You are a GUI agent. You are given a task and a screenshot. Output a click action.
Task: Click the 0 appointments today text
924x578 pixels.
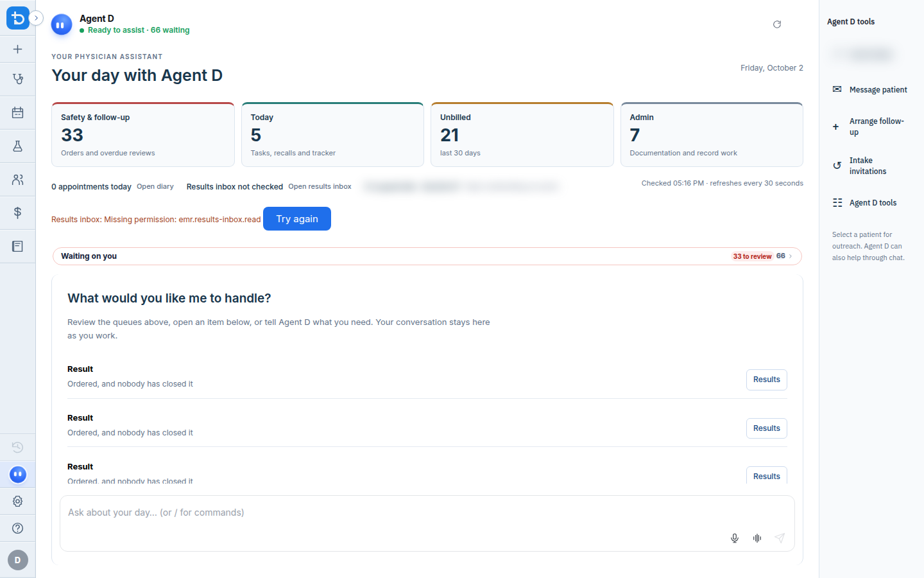click(91, 187)
